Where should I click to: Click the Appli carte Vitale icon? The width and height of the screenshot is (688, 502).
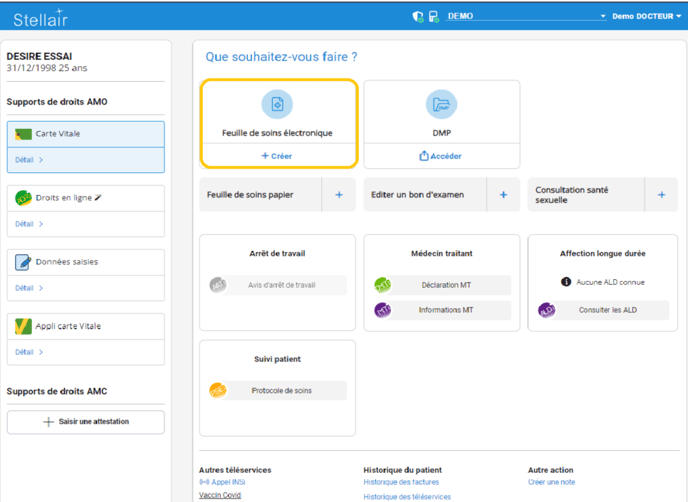pos(23,326)
